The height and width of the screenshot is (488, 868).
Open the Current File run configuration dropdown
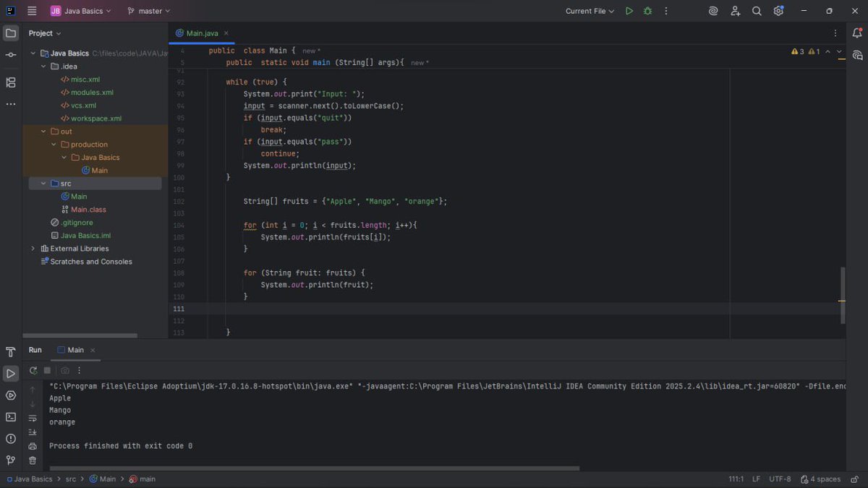point(590,11)
